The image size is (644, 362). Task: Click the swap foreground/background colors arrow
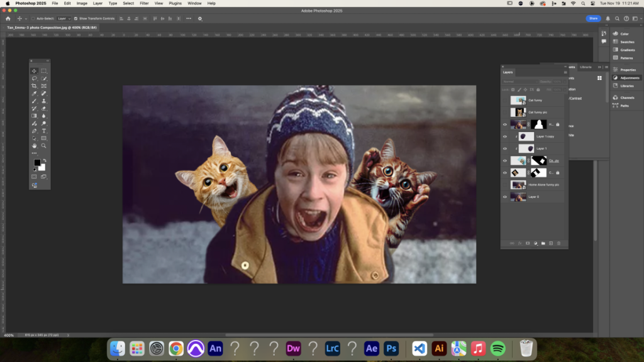pos(45,160)
